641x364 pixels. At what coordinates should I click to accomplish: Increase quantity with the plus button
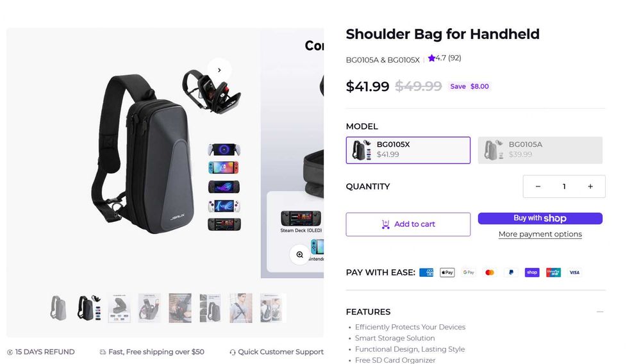pyautogui.click(x=590, y=186)
